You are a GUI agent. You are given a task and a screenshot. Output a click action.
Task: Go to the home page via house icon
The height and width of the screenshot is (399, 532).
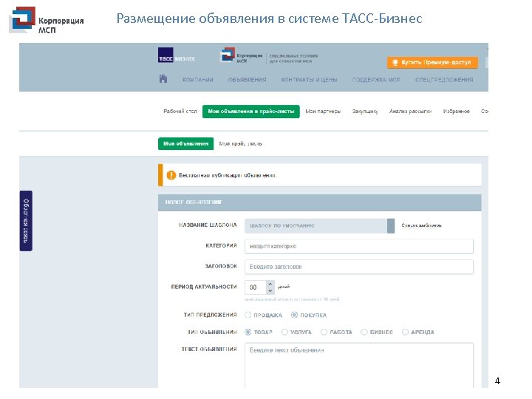click(163, 79)
